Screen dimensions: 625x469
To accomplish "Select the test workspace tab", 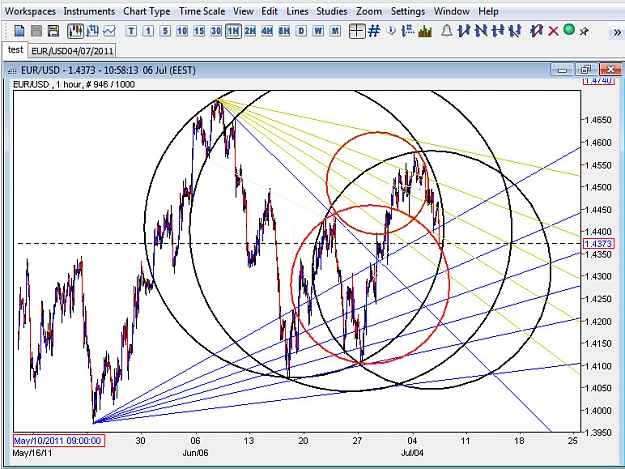I will pyautogui.click(x=15, y=50).
